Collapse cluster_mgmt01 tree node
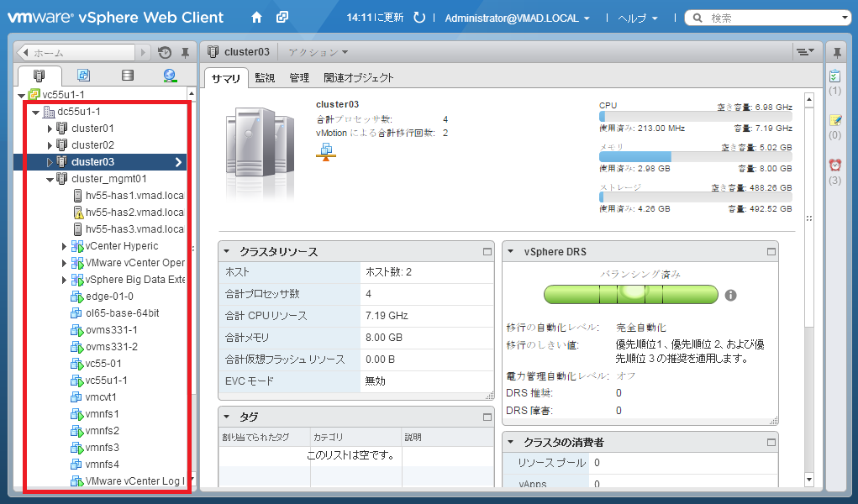Image resolution: width=858 pixels, height=504 pixels. 50,180
